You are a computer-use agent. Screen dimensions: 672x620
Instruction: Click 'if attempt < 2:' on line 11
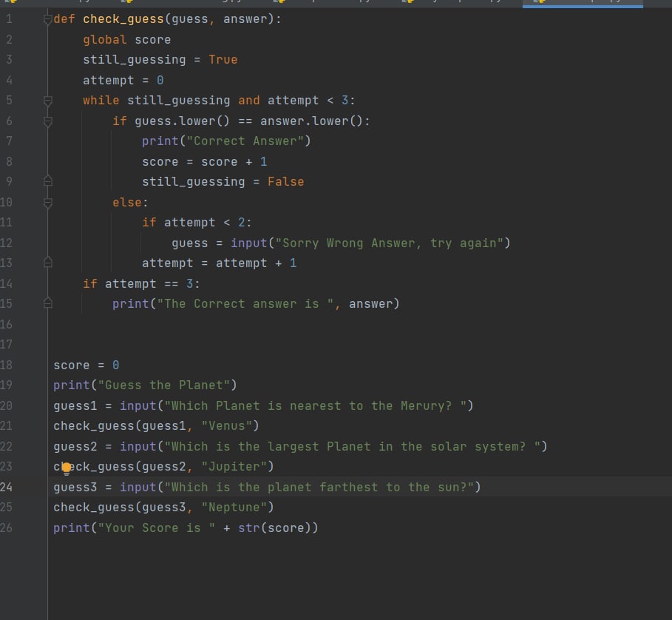click(197, 223)
